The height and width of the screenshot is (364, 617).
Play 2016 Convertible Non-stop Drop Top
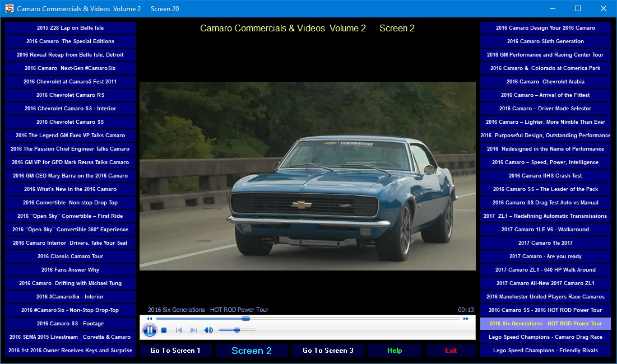(x=71, y=203)
